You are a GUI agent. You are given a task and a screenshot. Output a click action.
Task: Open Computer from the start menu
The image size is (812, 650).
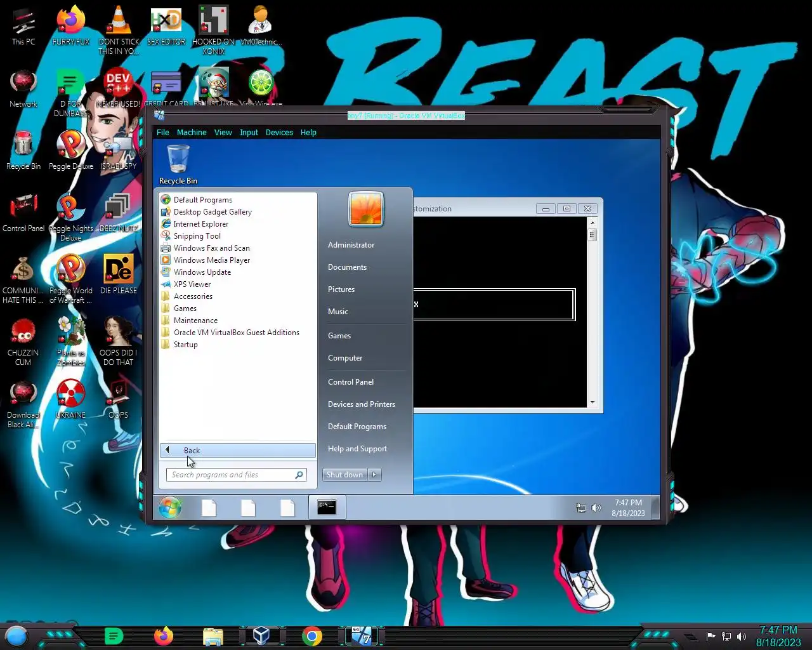pyautogui.click(x=345, y=358)
